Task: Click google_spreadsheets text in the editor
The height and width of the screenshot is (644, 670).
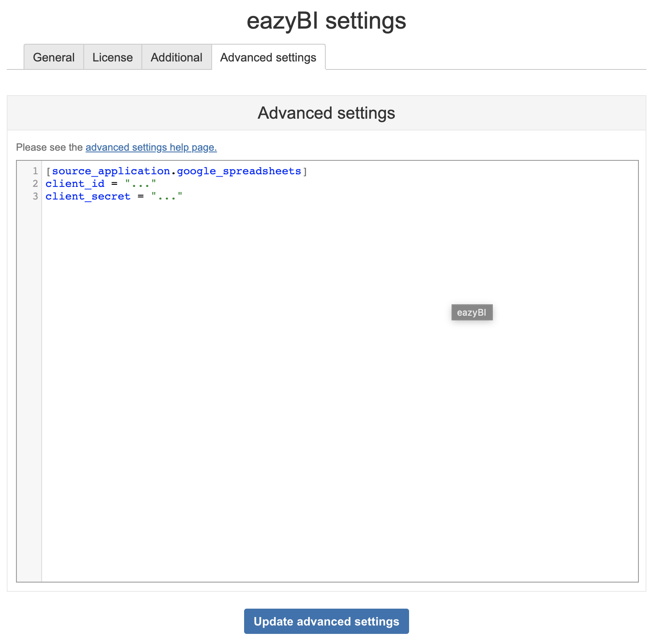Action: point(239,171)
